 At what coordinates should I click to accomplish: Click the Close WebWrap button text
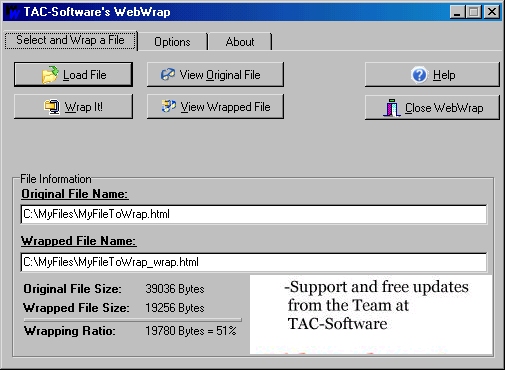point(444,108)
